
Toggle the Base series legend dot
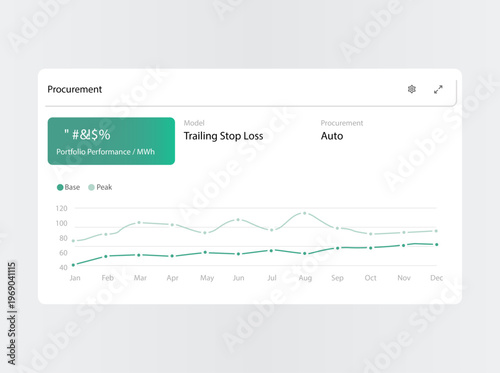60,187
